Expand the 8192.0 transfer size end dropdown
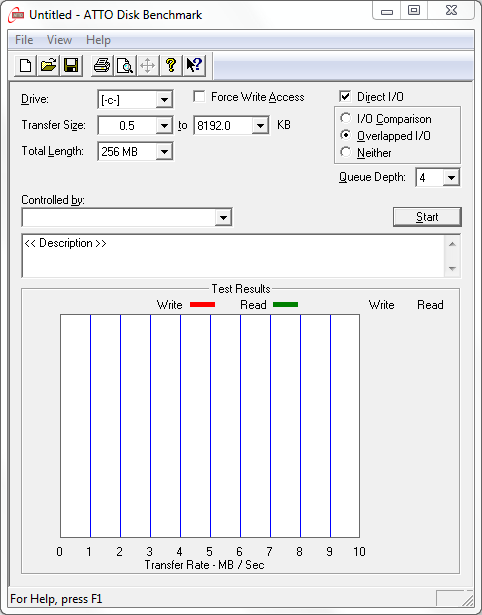This screenshot has width=482, height=615. click(260, 126)
